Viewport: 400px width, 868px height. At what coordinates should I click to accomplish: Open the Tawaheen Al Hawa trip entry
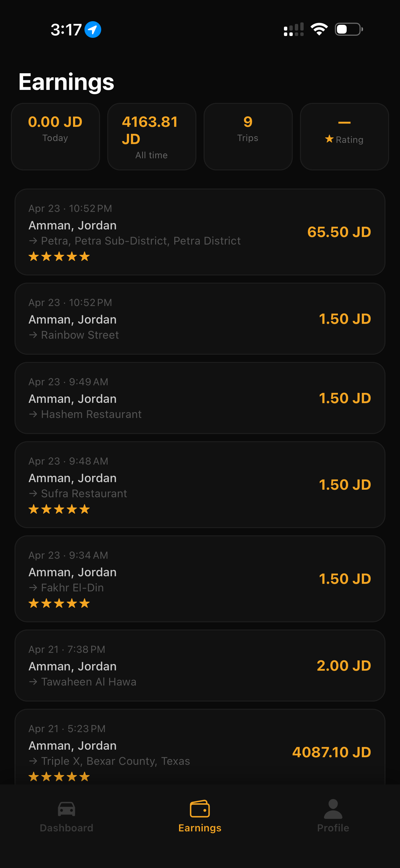(200, 666)
